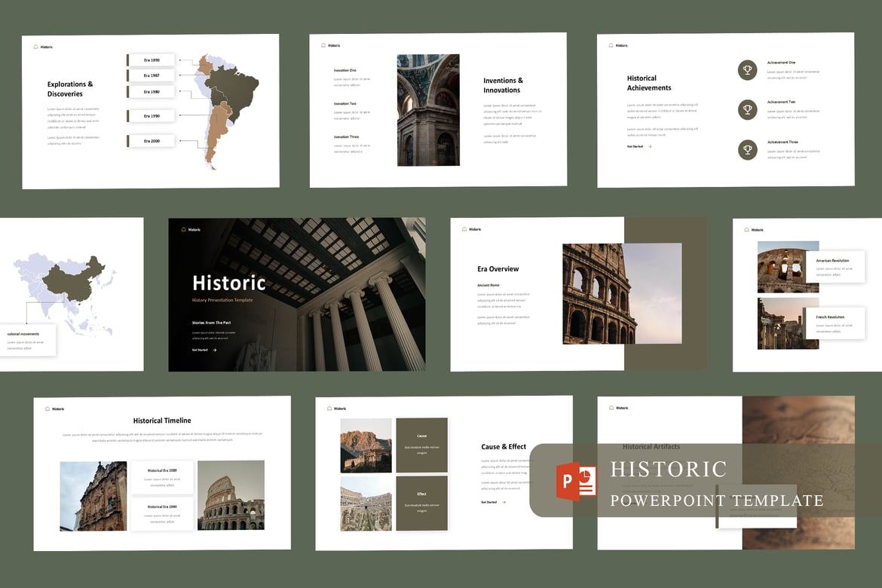Image resolution: width=882 pixels, height=588 pixels.
Task: Click the Colosseum interior photo beside the Effect box
Action: coord(366,504)
